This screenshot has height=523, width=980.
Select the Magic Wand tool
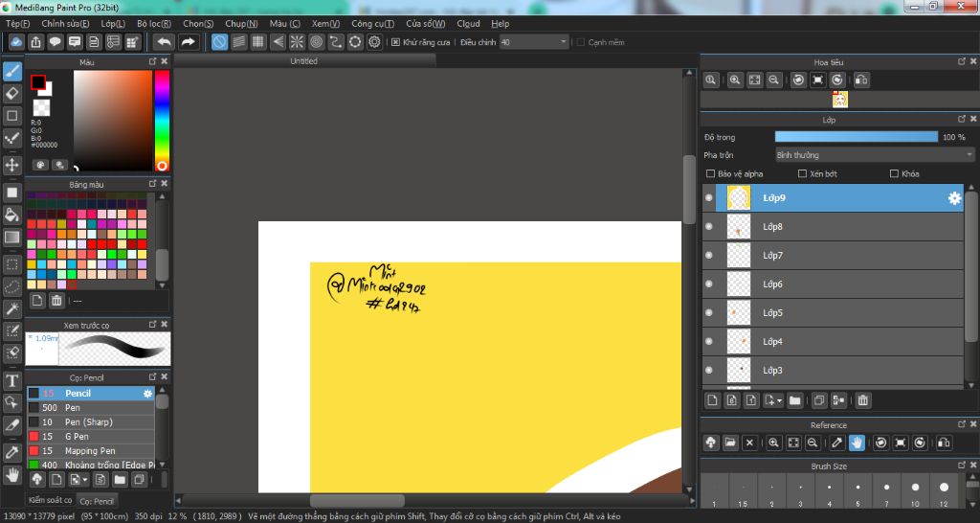(11, 308)
